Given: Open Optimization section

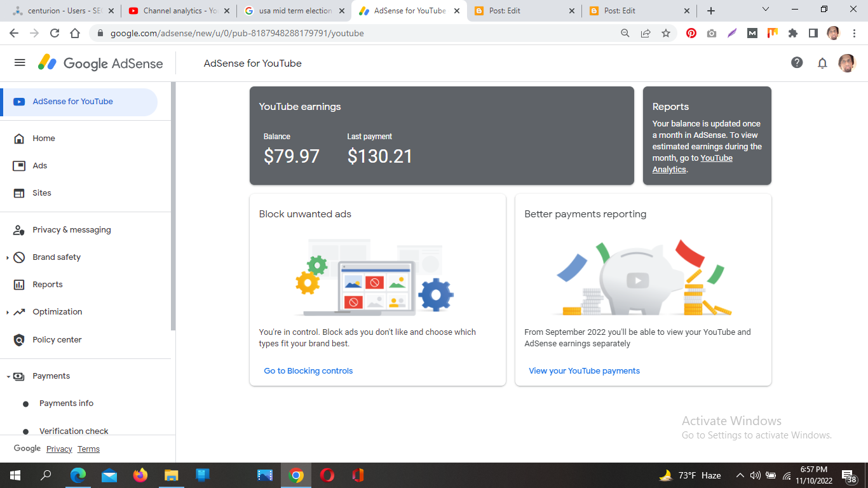Looking at the screenshot, I should coord(57,312).
